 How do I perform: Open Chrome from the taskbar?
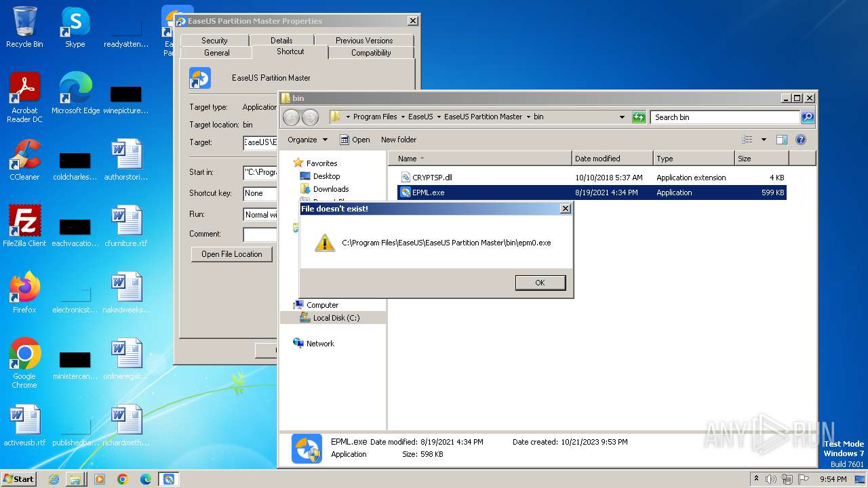[x=122, y=479]
